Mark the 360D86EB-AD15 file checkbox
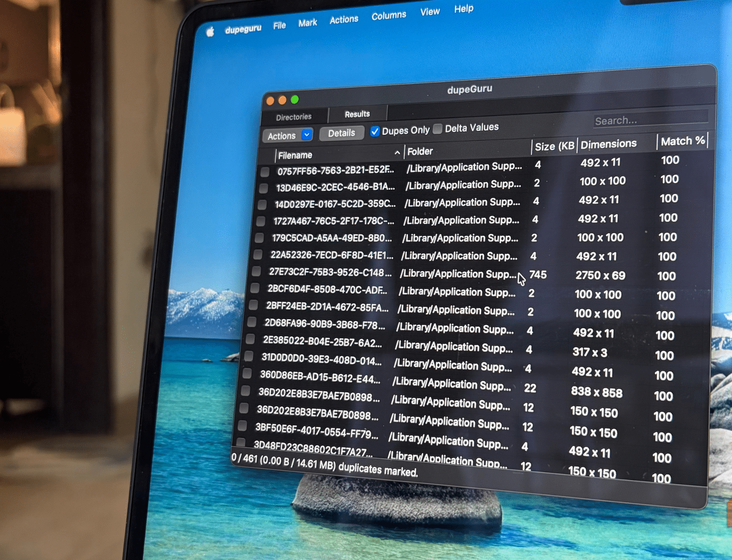This screenshot has height=560, width=732. pyautogui.click(x=247, y=373)
